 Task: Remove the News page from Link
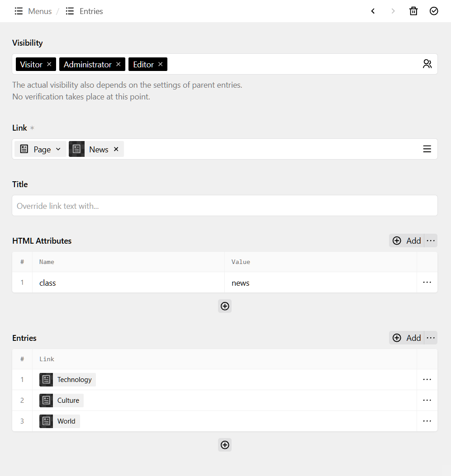click(116, 149)
